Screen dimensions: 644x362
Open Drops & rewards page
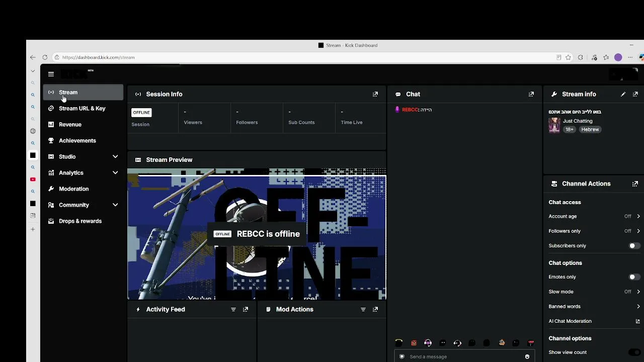84,221
